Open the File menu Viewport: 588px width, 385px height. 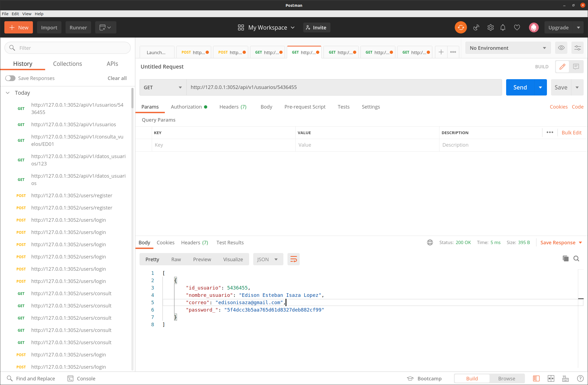click(x=5, y=14)
